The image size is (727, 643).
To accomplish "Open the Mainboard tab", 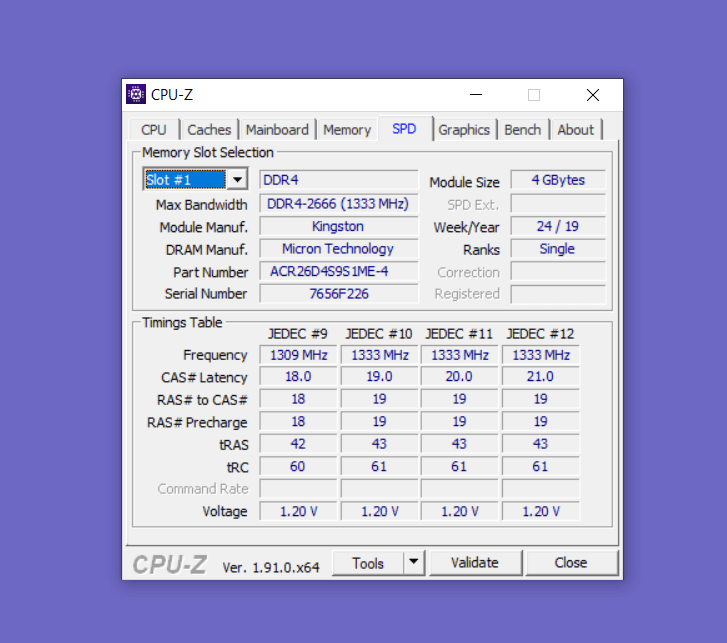I will [277, 130].
